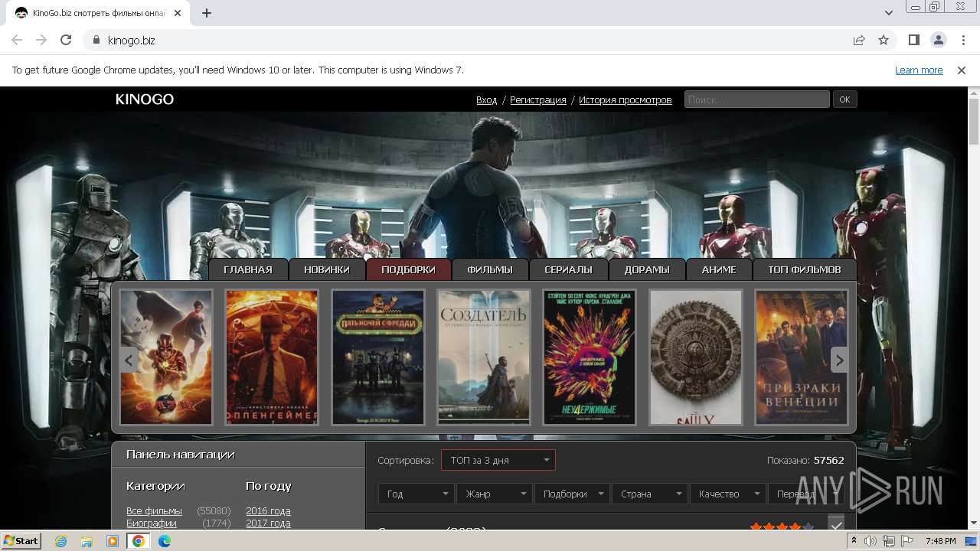Switch to the ПОДБОРКИ tab
Viewport: 980px width, 551px height.
(x=408, y=269)
